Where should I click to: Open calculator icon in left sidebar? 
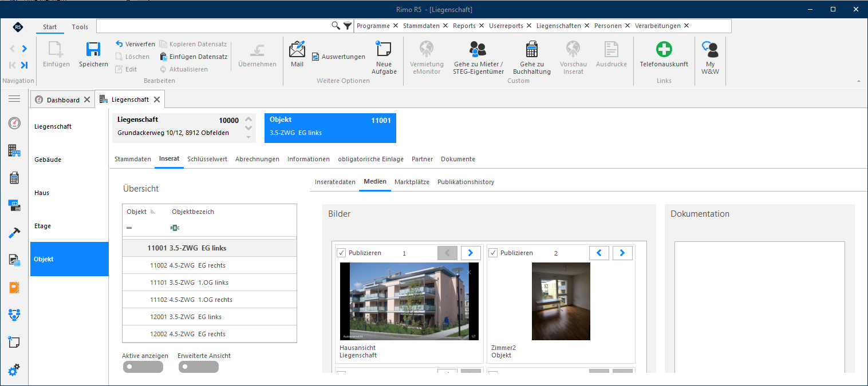pos(14,178)
